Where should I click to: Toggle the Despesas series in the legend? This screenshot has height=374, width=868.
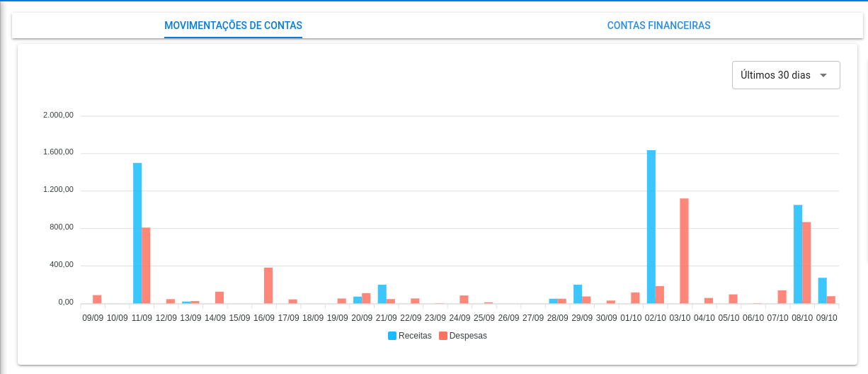click(x=468, y=336)
